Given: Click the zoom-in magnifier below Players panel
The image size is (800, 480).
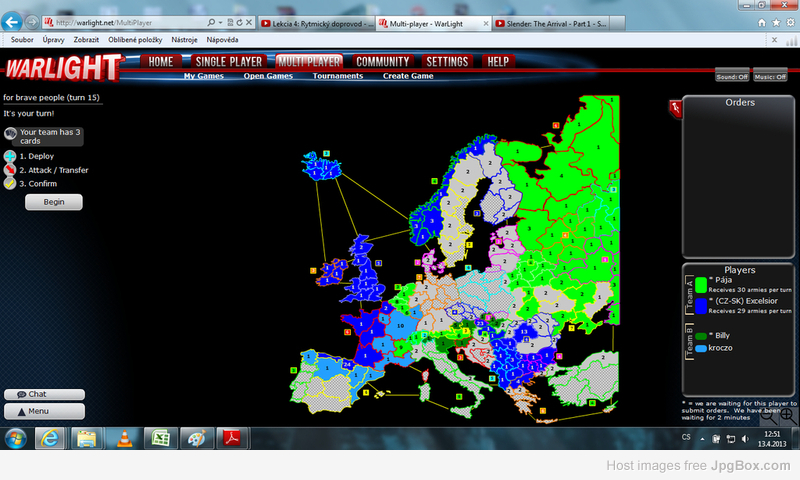Looking at the screenshot, I should (787, 414).
